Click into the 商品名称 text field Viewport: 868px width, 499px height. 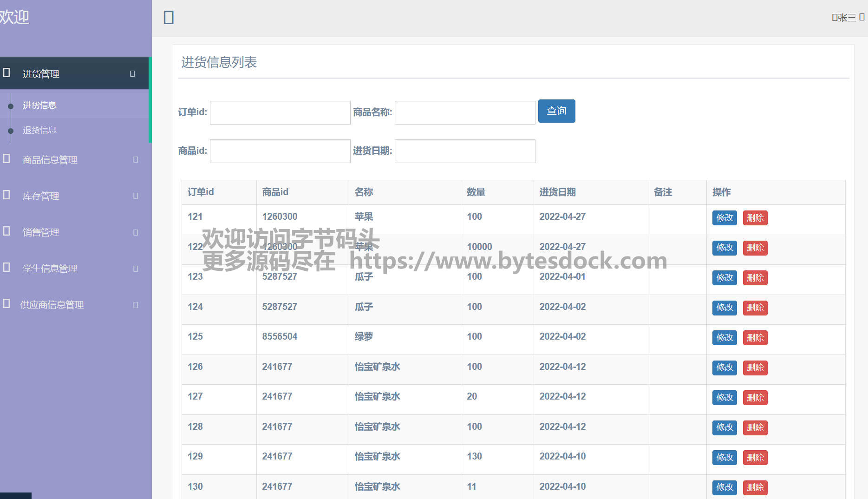coord(464,112)
